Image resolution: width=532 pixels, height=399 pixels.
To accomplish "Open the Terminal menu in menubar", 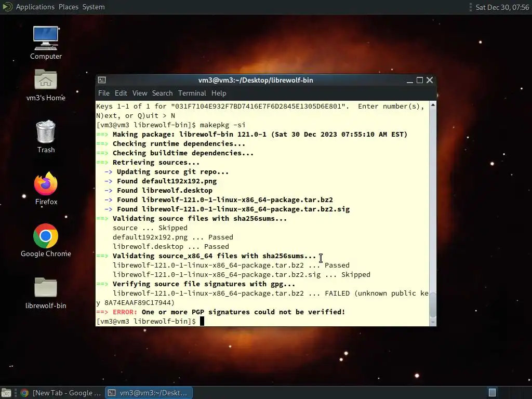I will (x=192, y=93).
